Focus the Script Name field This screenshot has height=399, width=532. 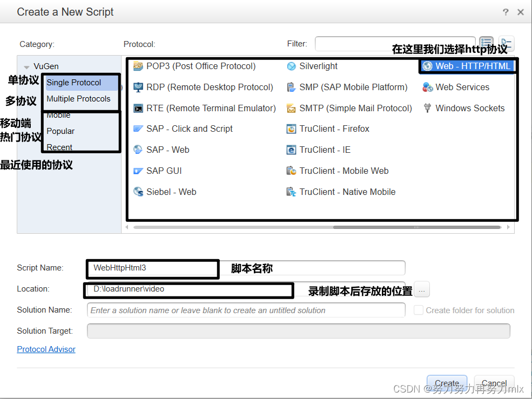[246, 268]
